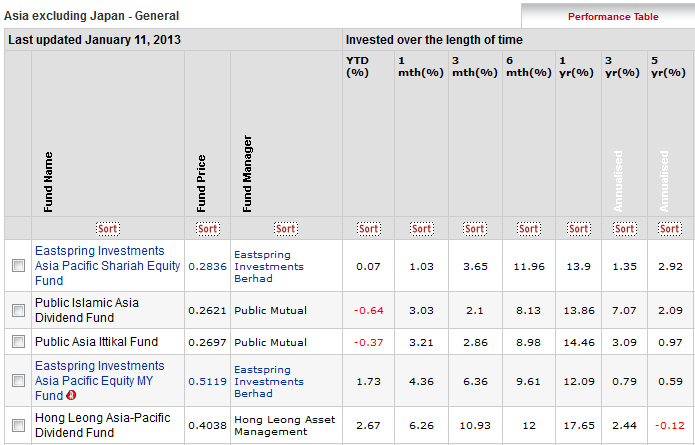The height and width of the screenshot is (445, 695).
Task: Tick checkbox for Public Islamic Asia Dividend Fund
Action: (18, 310)
